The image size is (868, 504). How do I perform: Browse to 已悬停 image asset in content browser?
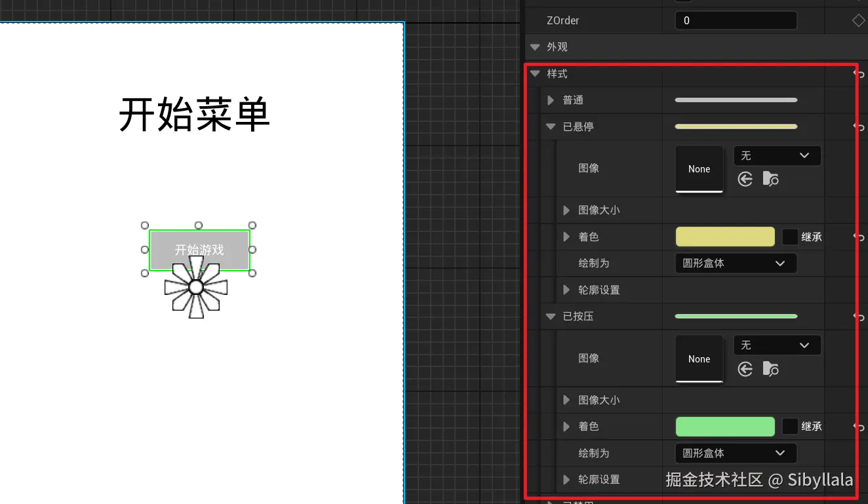(x=770, y=179)
